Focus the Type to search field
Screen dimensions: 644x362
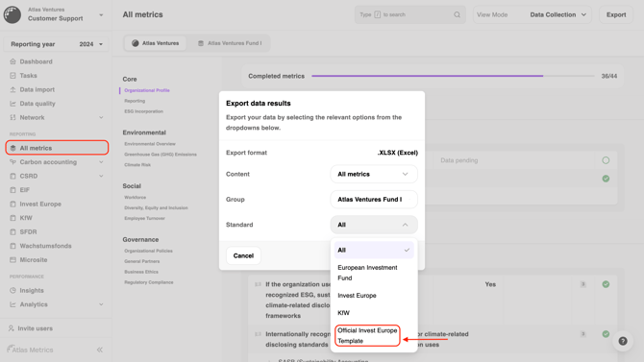click(x=409, y=14)
